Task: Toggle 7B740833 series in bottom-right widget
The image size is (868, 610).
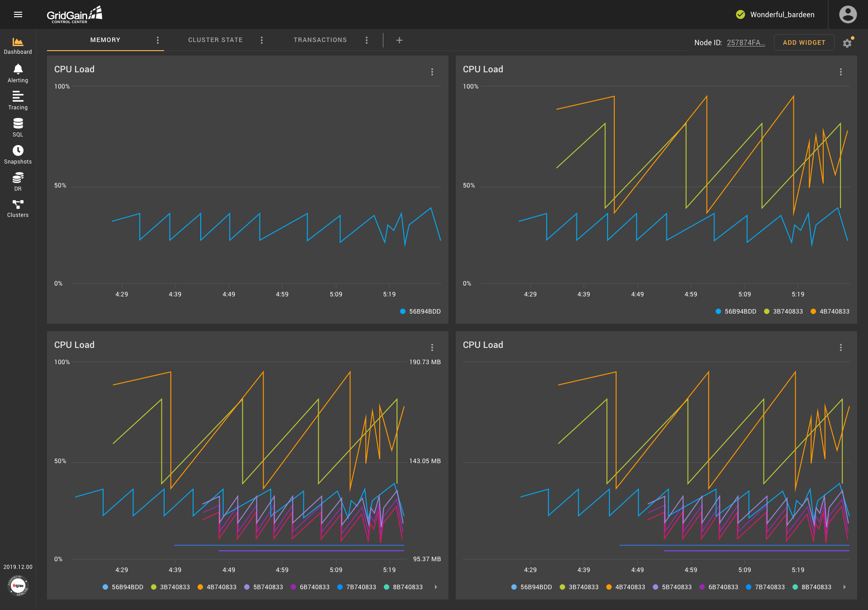Action: 765,587
